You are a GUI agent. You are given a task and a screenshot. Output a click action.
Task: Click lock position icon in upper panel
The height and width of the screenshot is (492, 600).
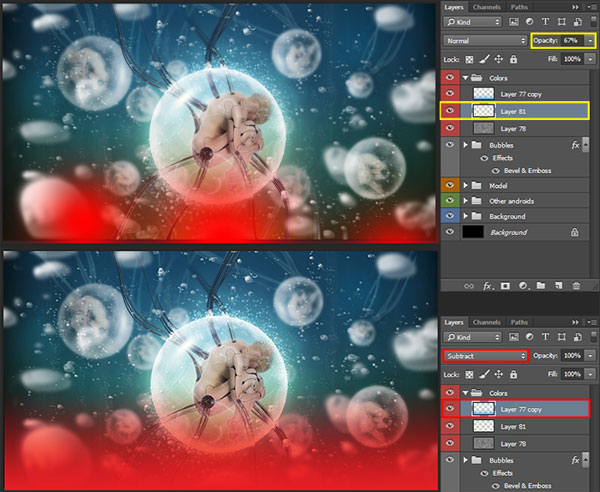click(x=499, y=59)
